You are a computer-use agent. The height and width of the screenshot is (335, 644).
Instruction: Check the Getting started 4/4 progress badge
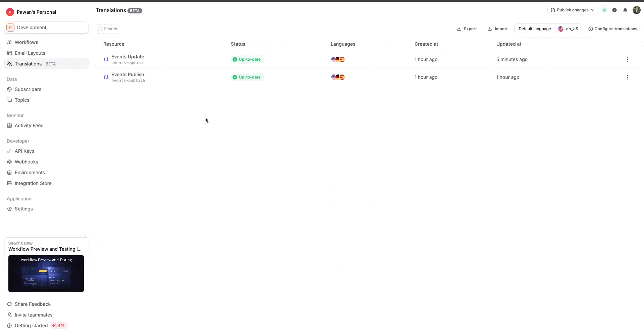[59, 325]
